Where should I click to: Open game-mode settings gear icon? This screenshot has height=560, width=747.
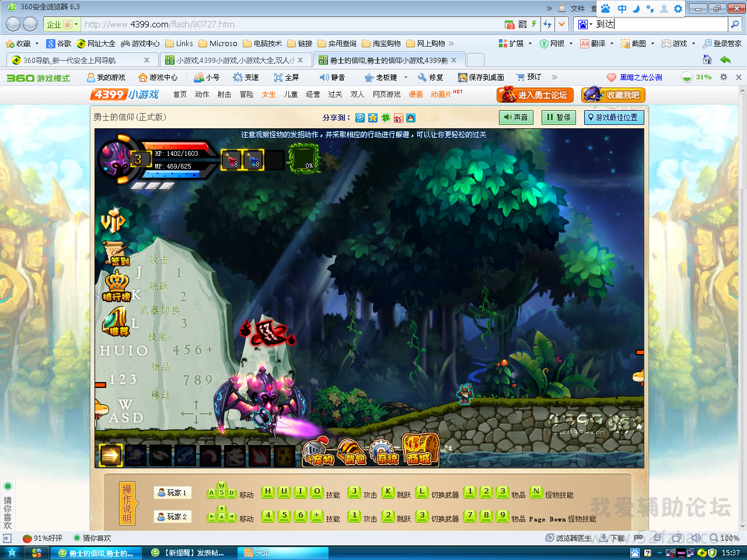click(x=724, y=77)
